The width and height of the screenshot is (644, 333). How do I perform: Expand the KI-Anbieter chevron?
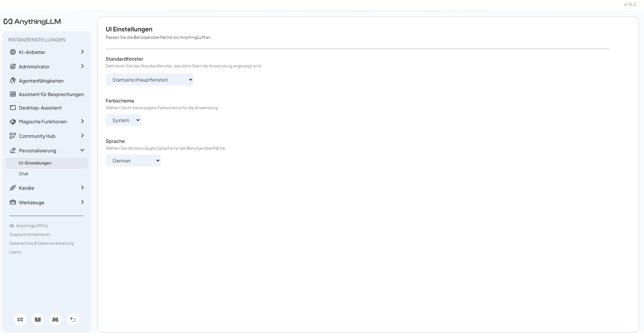pyautogui.click(x=82, y=52)
